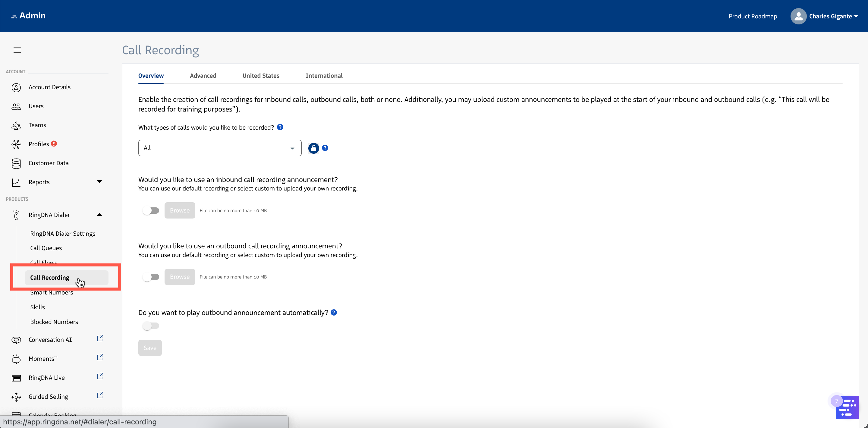Toggle play outbound announcement automatically
Image resolution: width=868 pixels, height=428 pixels.
[151, 326]
